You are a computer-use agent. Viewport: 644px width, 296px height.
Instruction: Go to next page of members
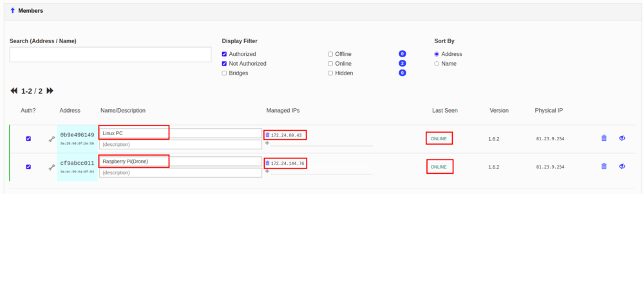[x=50, y=91]
